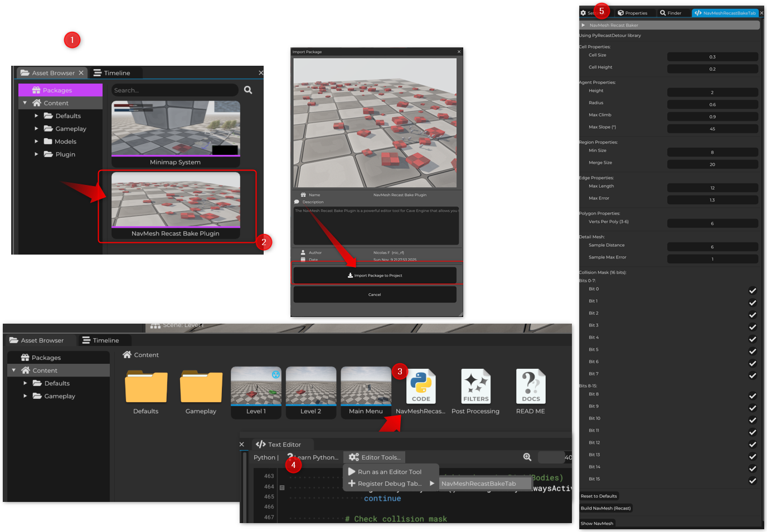Image resolution: width=767 pixels, height=532 pixels.
Task: Open the Gameplay folder icon in Content
Action: click(201, 387)
